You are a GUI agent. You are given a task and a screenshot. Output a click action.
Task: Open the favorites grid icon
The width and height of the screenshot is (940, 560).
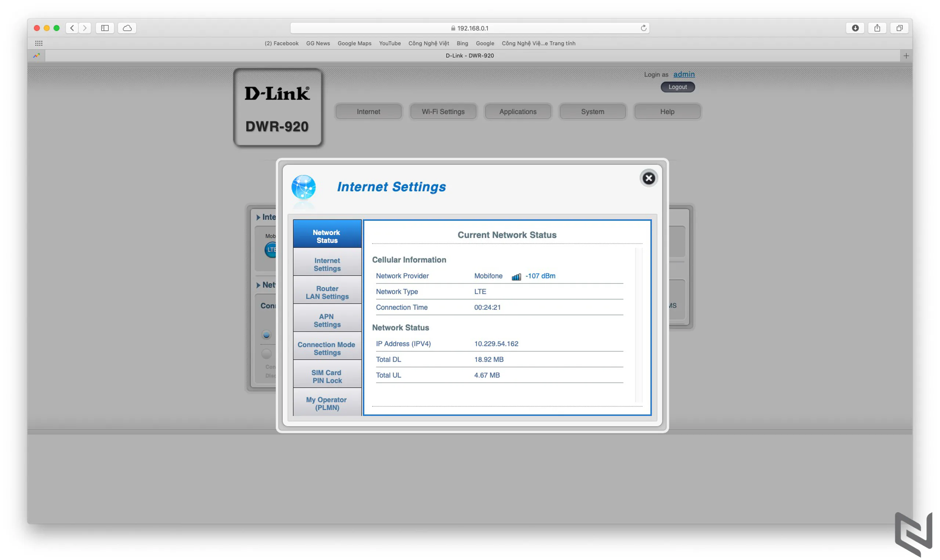(39, 43)
